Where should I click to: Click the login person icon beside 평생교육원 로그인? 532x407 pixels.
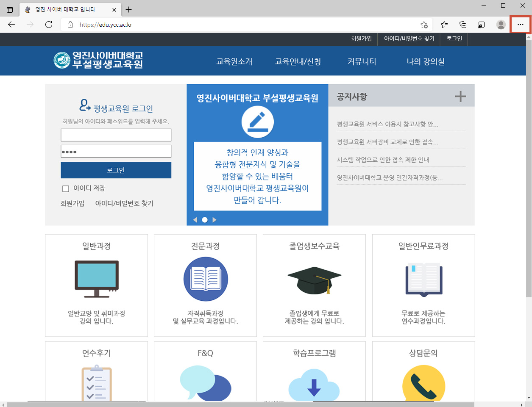point(85,105)
